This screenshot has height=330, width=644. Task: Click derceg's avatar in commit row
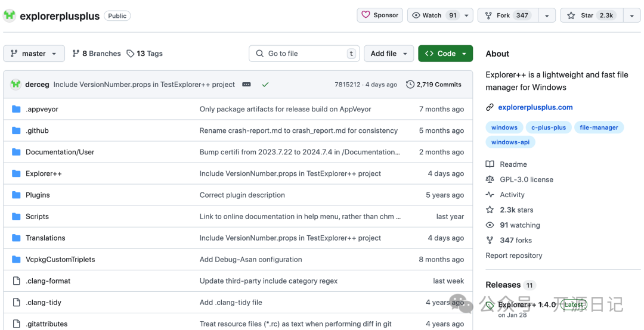pos(16,84)
